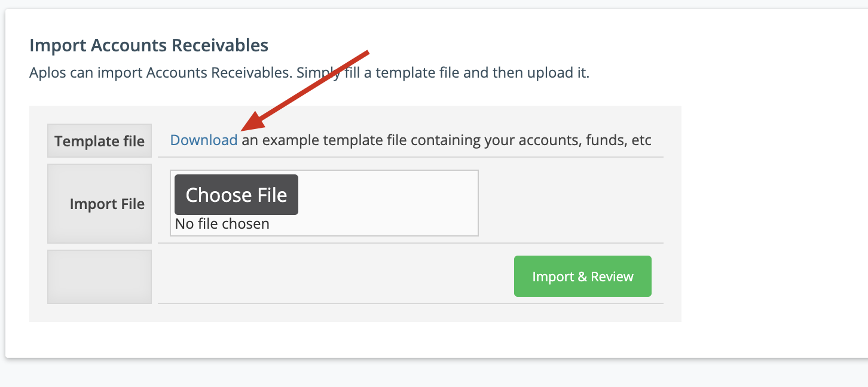Select the 'Template file' row label
Viewport: 868px width, 387px height.
tap(99, 141)
